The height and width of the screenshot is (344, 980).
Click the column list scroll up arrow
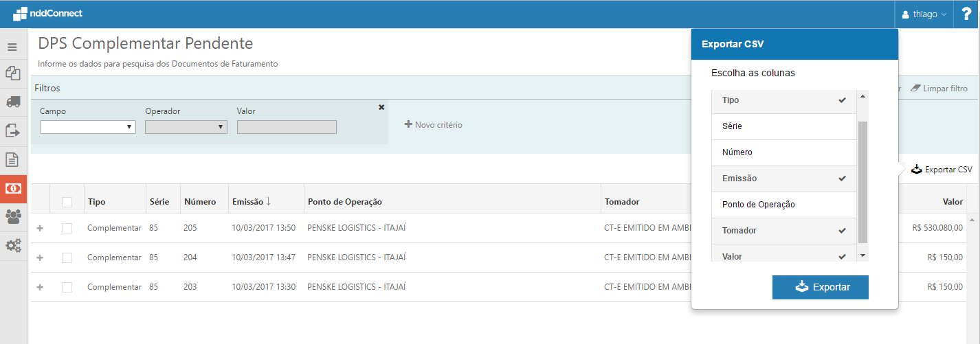(863, 96)
